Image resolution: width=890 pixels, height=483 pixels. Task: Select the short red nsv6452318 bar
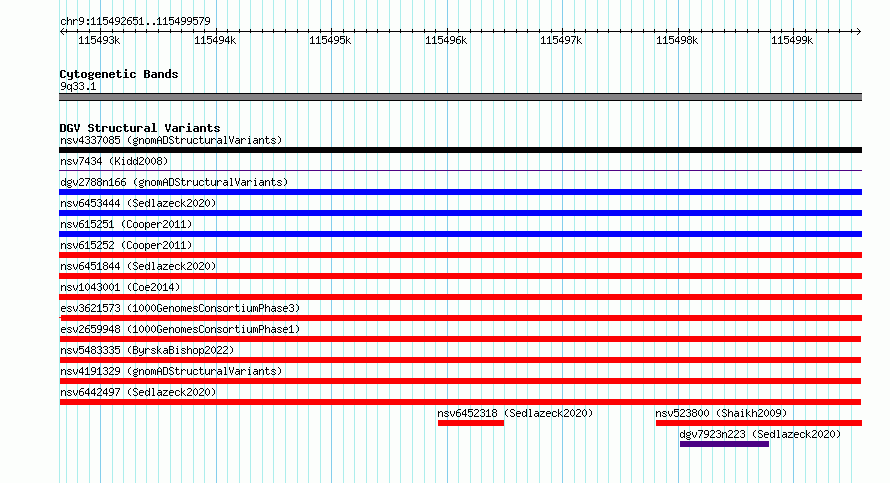click(471, 423)
